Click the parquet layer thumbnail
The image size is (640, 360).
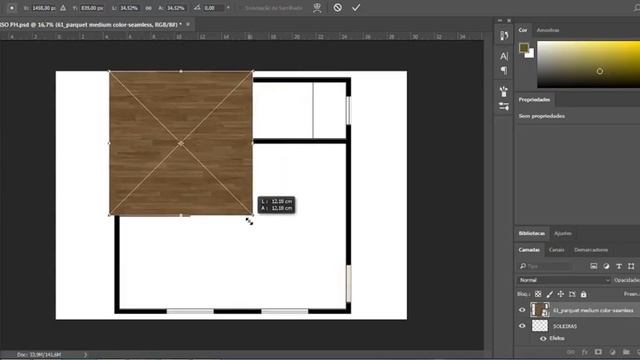540,310
